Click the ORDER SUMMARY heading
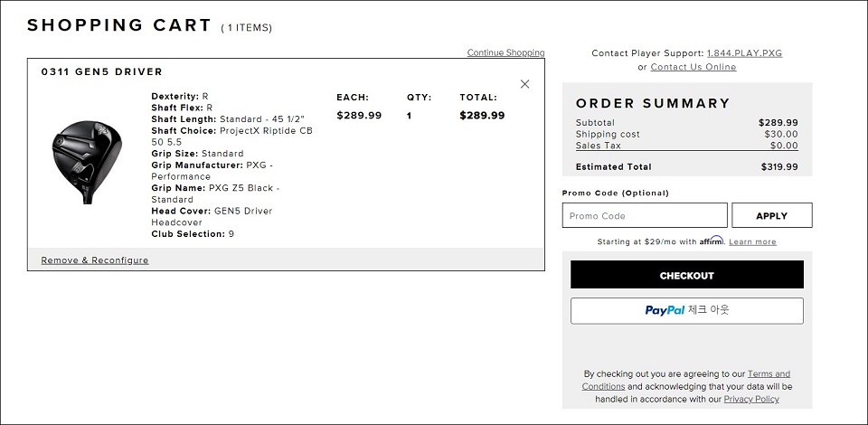 coord(653,104)
